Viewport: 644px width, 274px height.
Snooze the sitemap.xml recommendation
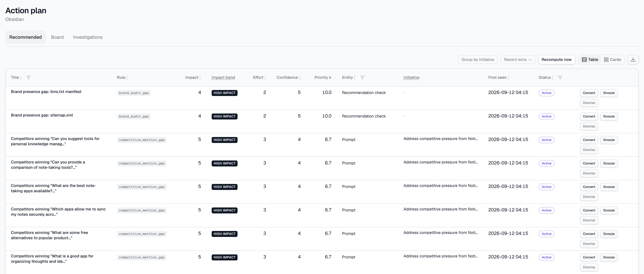[608, 116]
